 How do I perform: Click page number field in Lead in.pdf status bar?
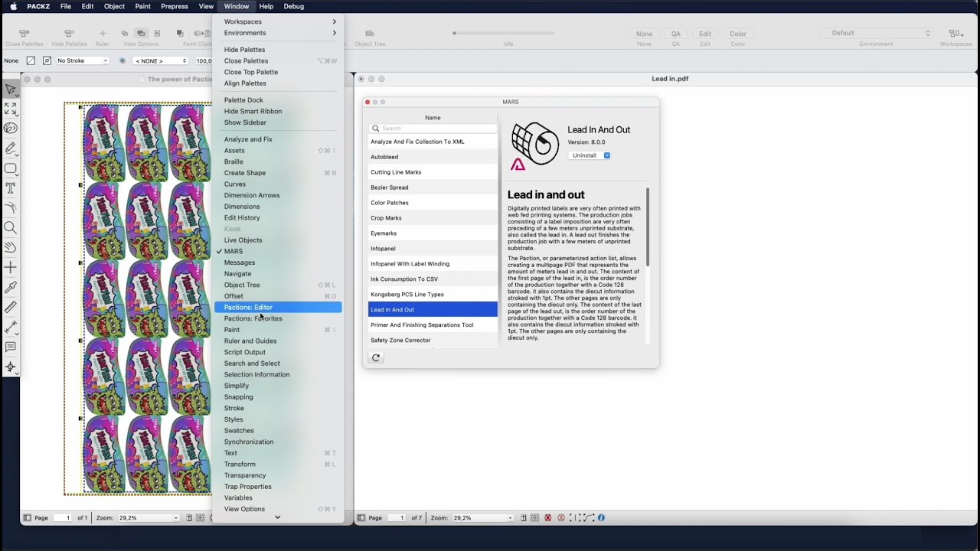coord(397,518)
